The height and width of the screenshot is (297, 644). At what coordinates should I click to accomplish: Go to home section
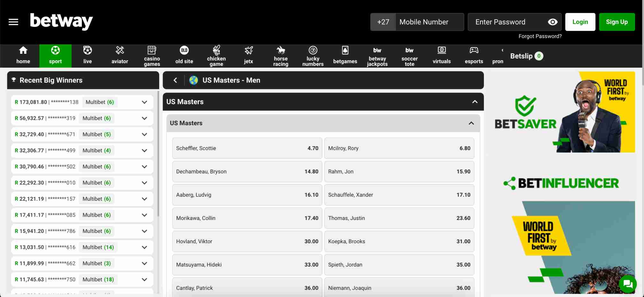pyautogui.click(x=23, y=56)
